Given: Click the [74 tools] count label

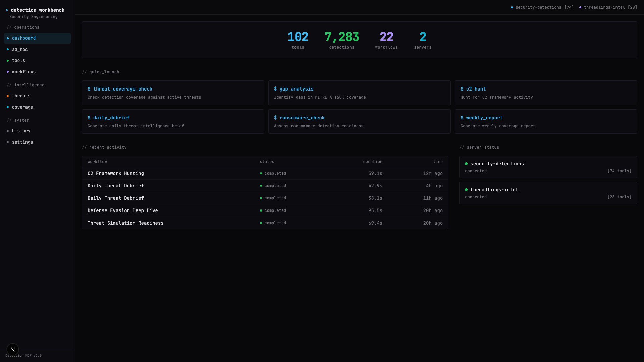Looking at the screenshot, I should tap(619, 171).
